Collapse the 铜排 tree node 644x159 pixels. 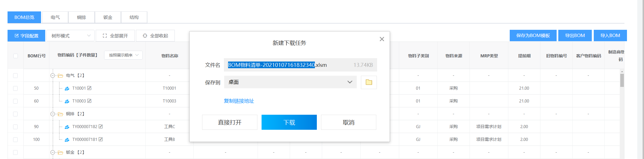click(x=52, y=114)
